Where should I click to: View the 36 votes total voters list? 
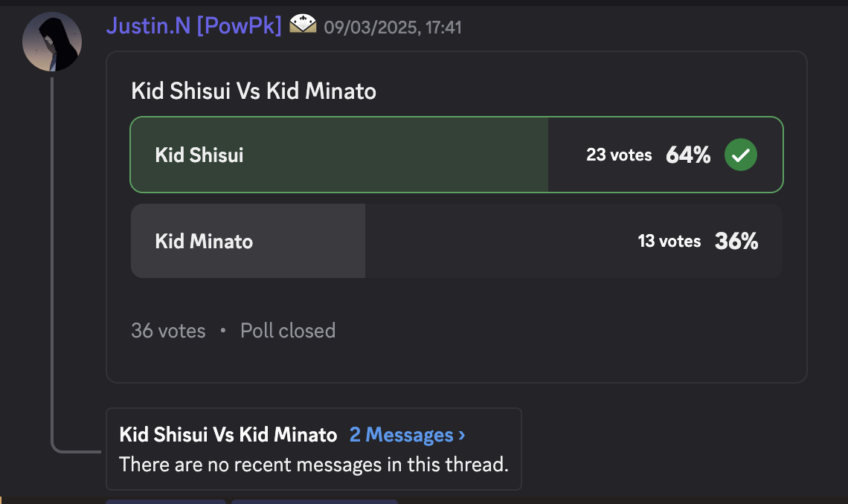(168, 331)
